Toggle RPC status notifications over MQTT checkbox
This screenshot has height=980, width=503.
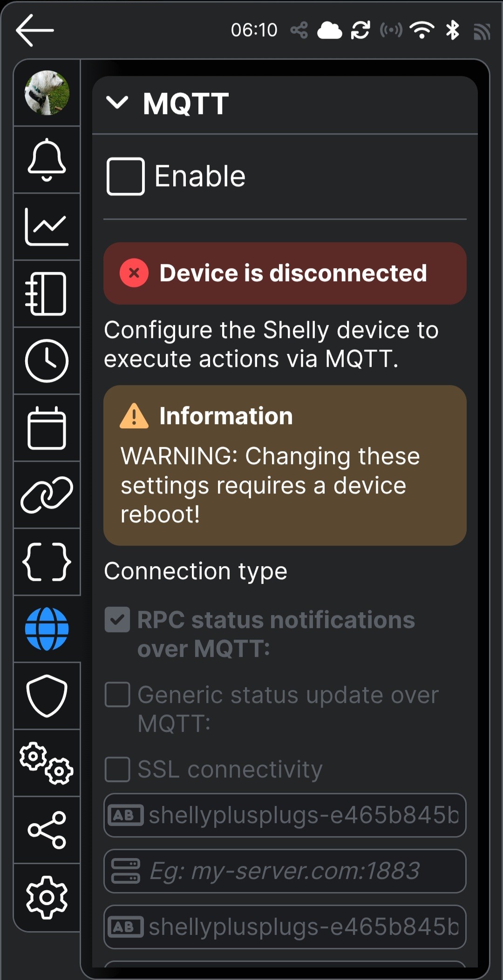117,620
